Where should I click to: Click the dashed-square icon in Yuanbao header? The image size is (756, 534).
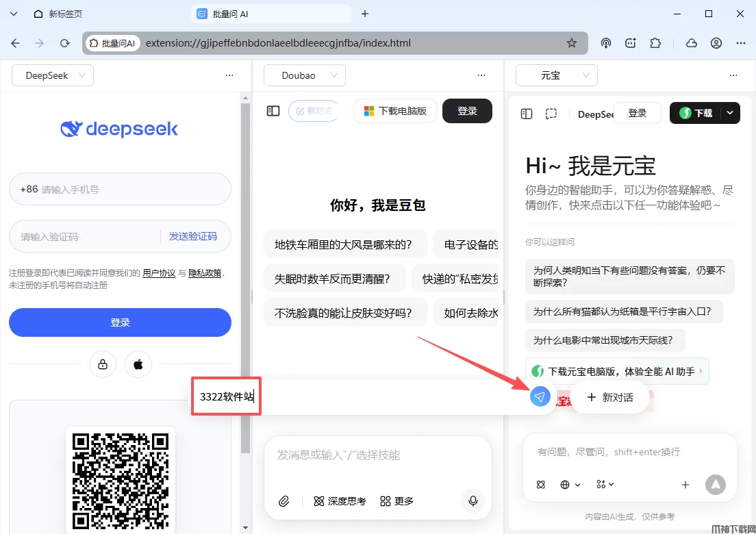[x=551, y=114]
